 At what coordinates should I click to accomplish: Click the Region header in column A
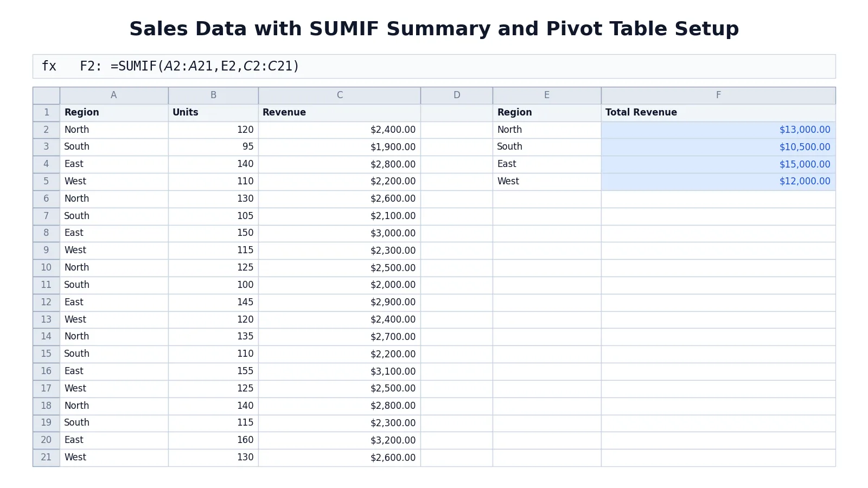[x=114, y=113]
